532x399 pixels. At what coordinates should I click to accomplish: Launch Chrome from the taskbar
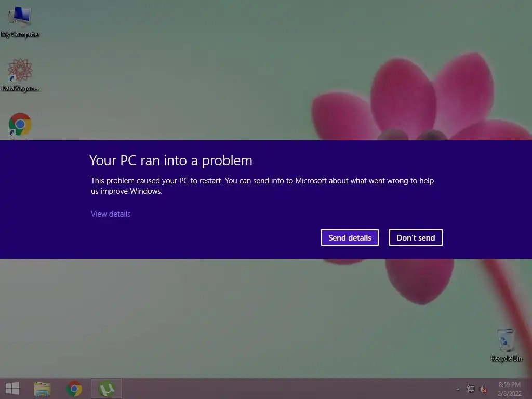(74, 389)
